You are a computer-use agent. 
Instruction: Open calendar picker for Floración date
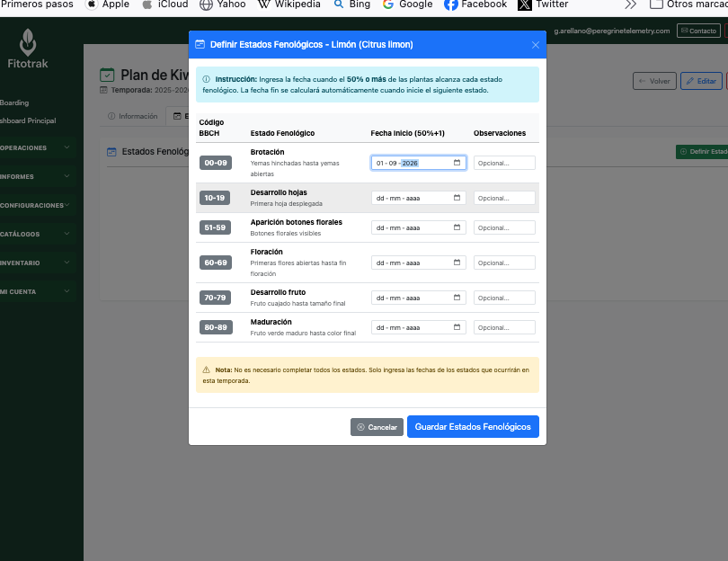pyautogui.click(x=457, y=263)
